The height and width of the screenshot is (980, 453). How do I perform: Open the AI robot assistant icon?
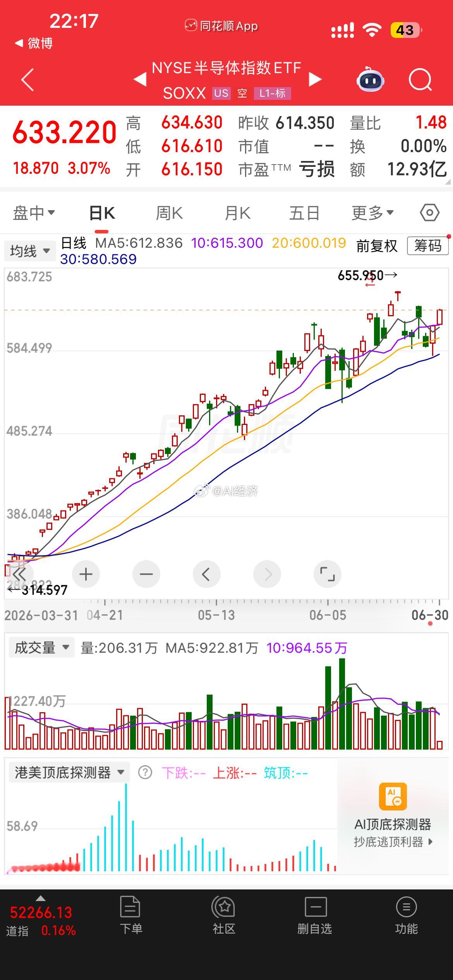tap(370, 80)
